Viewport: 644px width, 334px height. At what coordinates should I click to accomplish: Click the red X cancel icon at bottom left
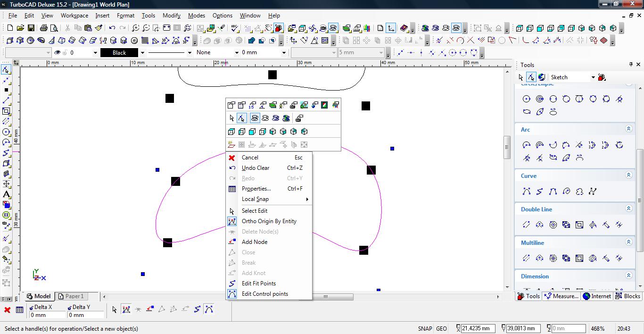click(7, 310)
